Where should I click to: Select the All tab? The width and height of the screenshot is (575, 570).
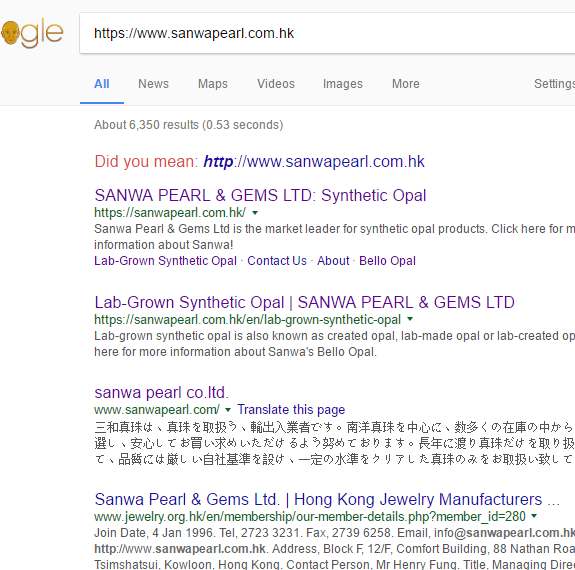102,84
